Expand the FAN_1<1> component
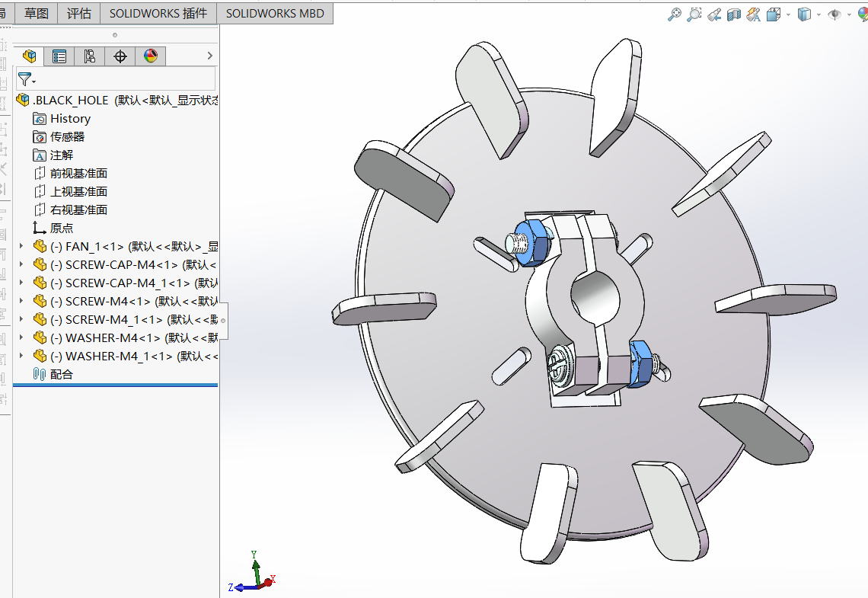The height and width of the screenshot is (598, 868). point(21,246)
